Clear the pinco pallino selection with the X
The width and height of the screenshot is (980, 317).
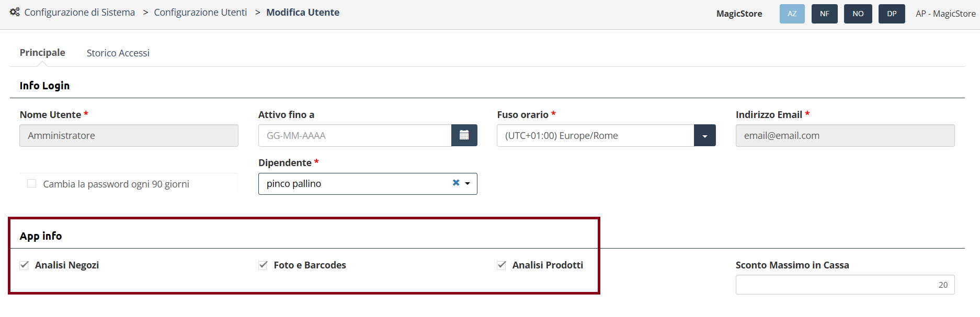pos(456,183)
